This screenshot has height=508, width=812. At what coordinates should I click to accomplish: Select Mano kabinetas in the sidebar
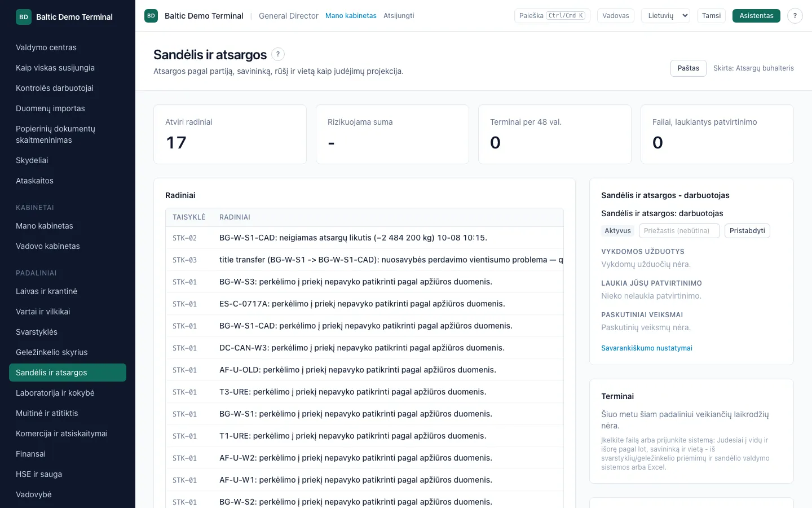[x=68, y=226]
